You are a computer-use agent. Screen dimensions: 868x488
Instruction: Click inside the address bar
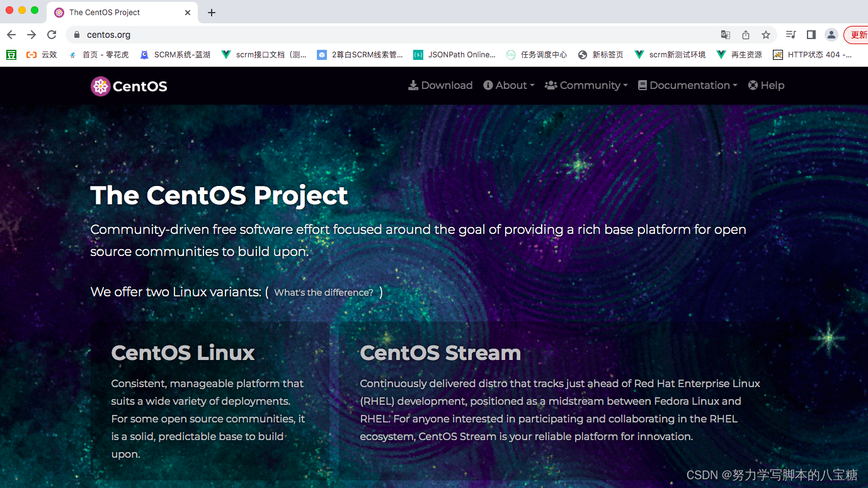pyautogui.click(x=252, y=35)
